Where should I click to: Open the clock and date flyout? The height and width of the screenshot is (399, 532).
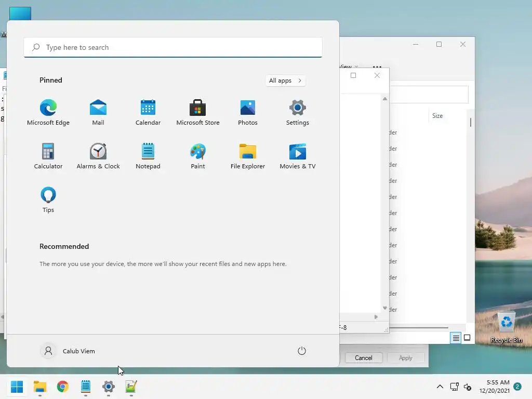[x=495, y=387]
